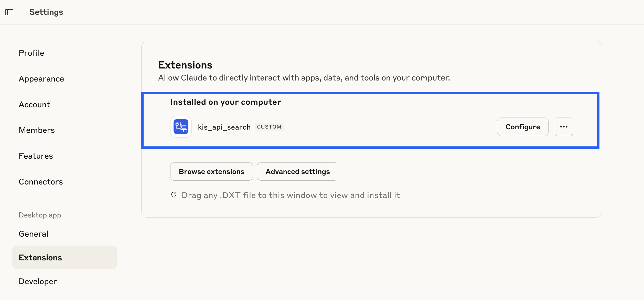Click the Settings page title
The height and width of the screenshot is (300, 644).
46,12
